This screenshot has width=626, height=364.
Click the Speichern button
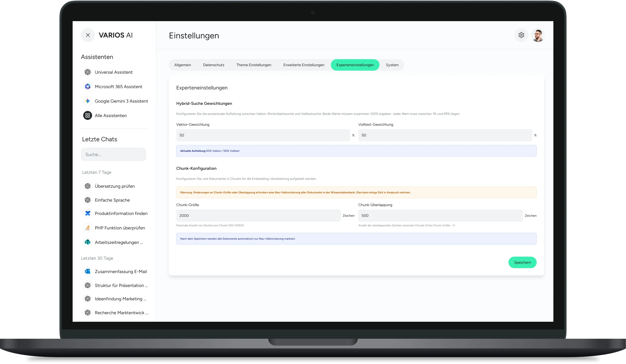tap(522, 262)
